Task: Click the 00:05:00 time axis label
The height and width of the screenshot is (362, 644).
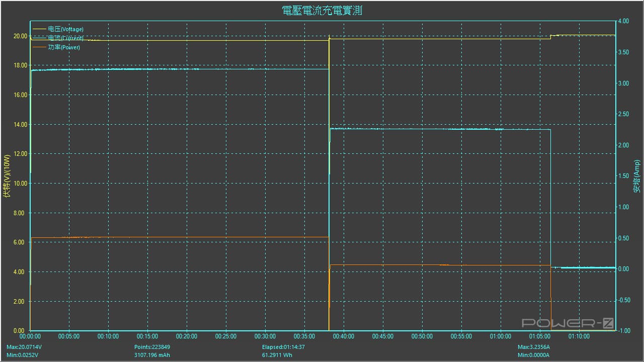Action: click(x=69, y=336)
